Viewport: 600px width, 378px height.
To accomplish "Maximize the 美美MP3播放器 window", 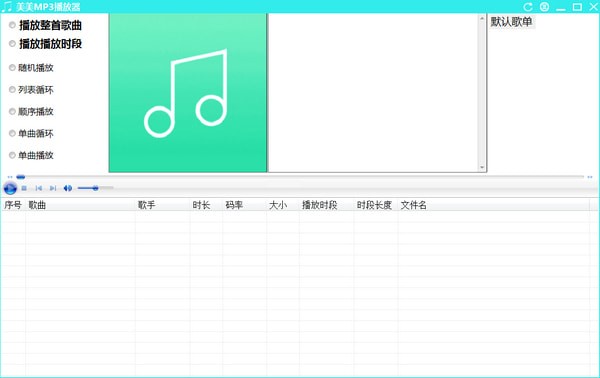I will pyautogui.click(x=577, y=7).
